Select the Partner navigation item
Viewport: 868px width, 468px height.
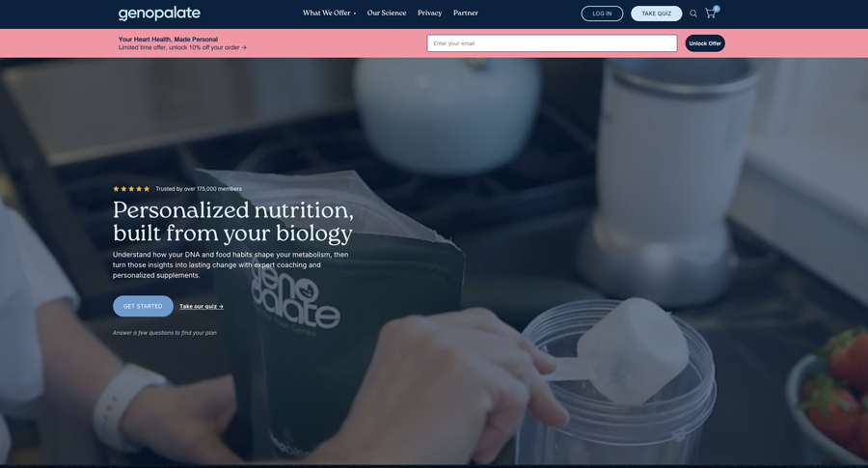(466, 13)
